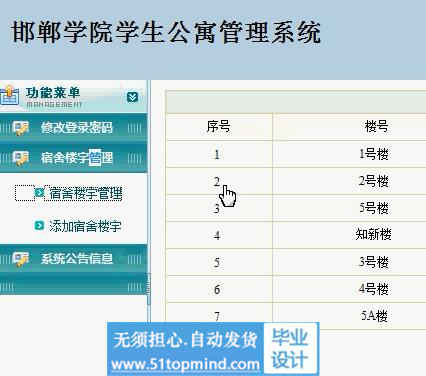
Task: Click the arrow bullet before 添加宿舍楼宇
Action: coord(39,226)
